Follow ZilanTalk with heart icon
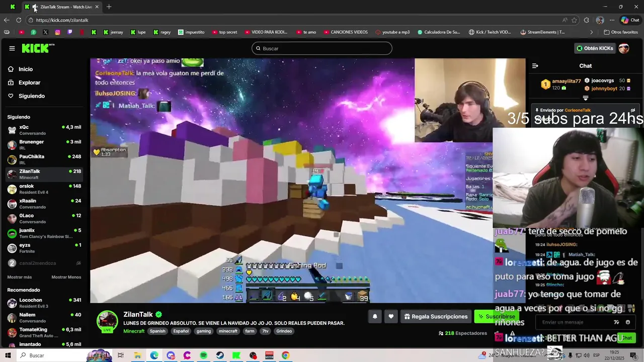 pyautogui.click(x=391, y=316)
